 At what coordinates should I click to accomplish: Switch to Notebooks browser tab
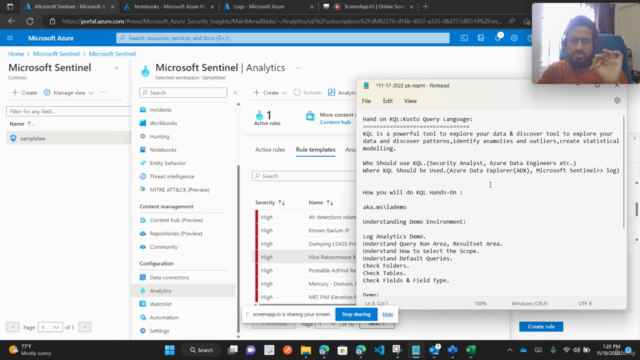[x=169, y=7]
